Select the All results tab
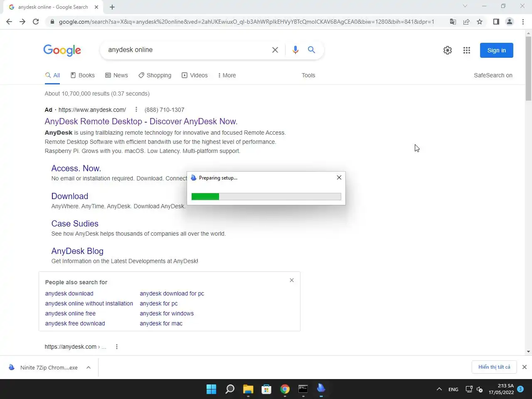The height and width of the screenshot is (399, 532). tap(53, 75)
